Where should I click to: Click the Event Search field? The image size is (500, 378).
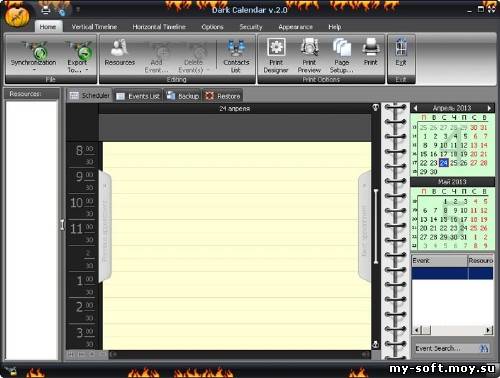(x=447, y=348)
